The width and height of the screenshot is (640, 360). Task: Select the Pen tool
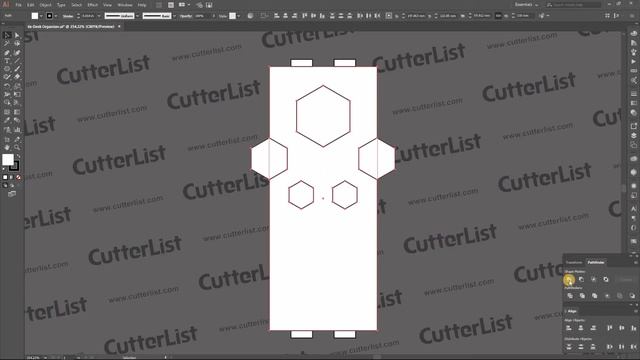pos(7,53)
